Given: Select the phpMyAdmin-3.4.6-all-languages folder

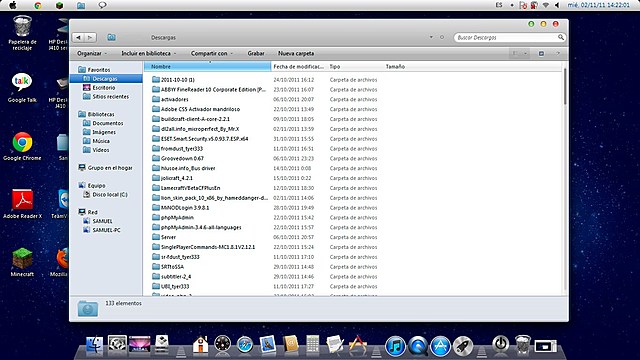Looking at the screenshot, I should click(x=201, y=227).
